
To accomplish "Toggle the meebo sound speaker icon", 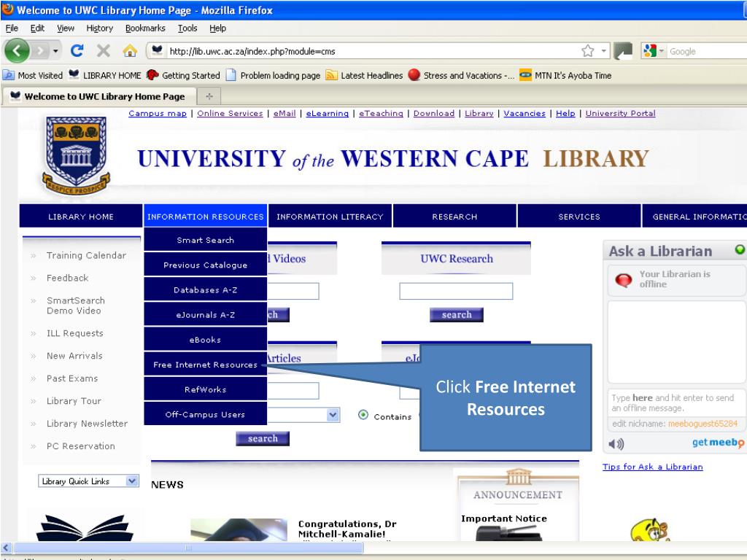I will [x=616, y=444].
